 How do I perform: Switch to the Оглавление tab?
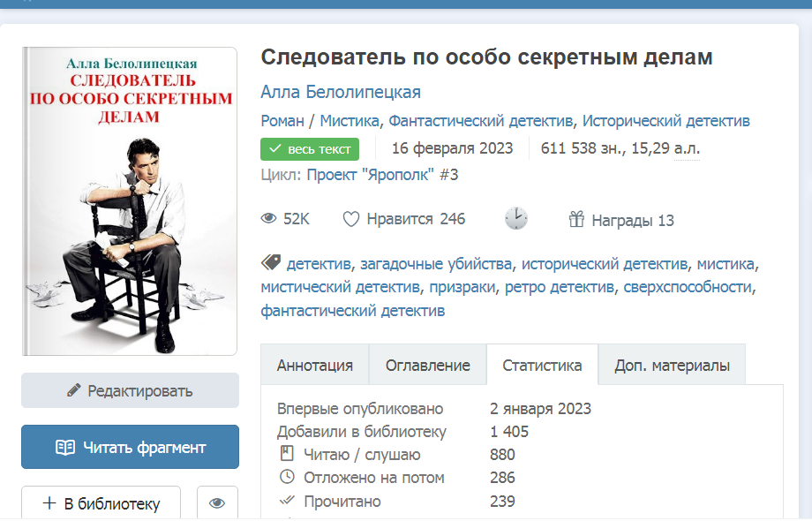click(x=427, y=366)
